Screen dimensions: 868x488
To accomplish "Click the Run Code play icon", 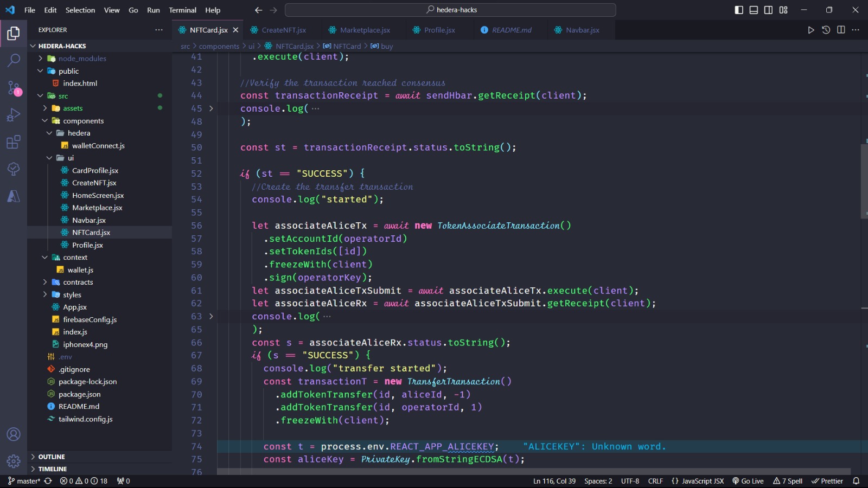I will click(810, 30).
